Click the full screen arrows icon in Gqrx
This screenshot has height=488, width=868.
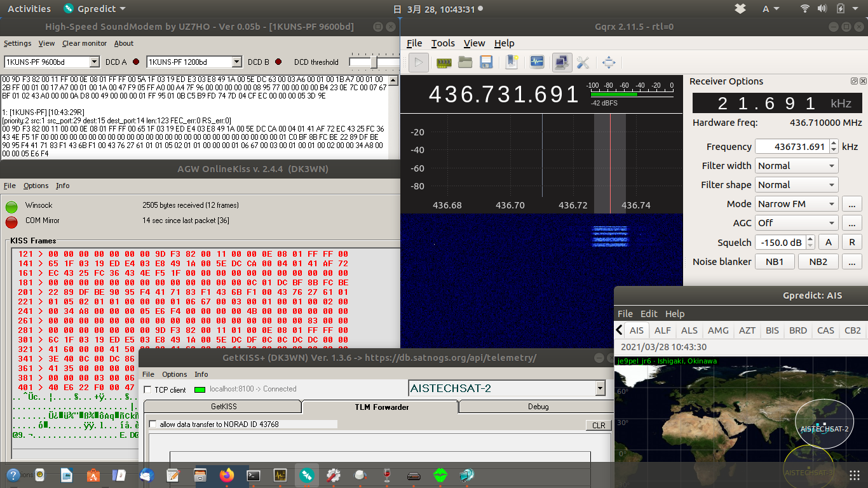609,62
